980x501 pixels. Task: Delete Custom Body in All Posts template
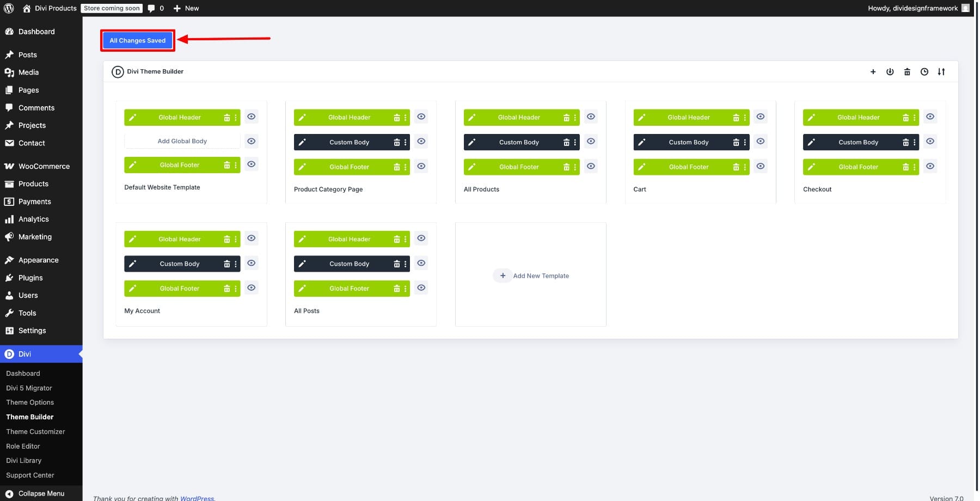[397, 264]
